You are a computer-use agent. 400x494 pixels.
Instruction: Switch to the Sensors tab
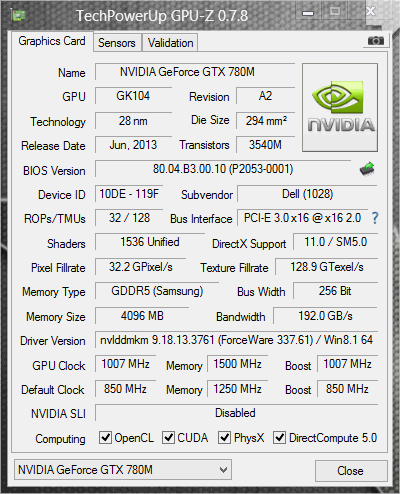pos(117,43)
